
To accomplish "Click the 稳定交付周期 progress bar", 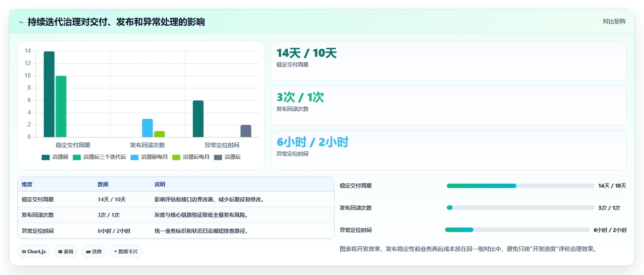I will (520, 186).
